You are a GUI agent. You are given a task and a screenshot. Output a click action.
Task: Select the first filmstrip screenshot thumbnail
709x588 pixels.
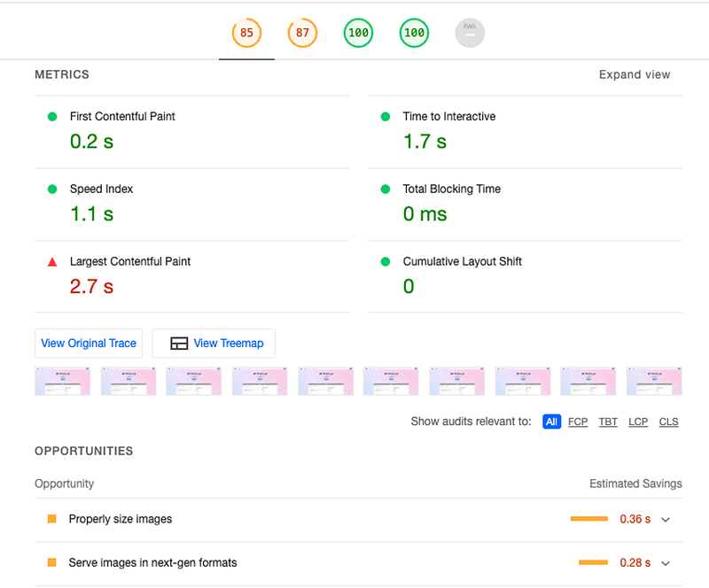(62, 381)
